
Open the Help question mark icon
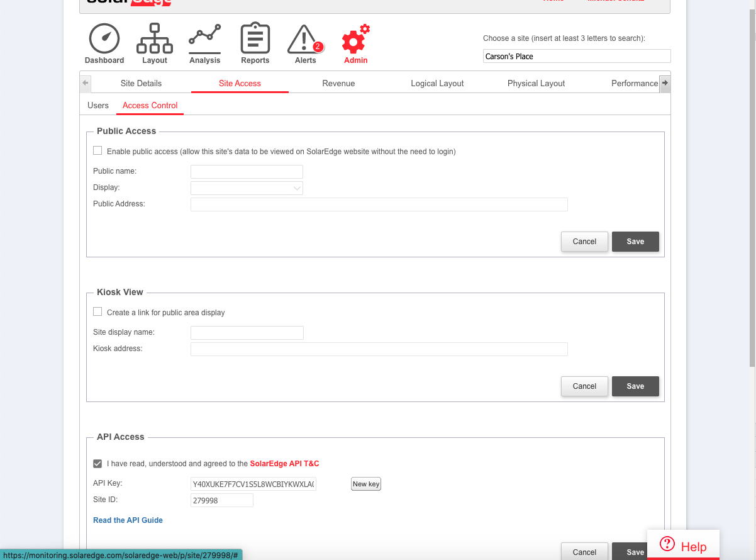[667, 544]
